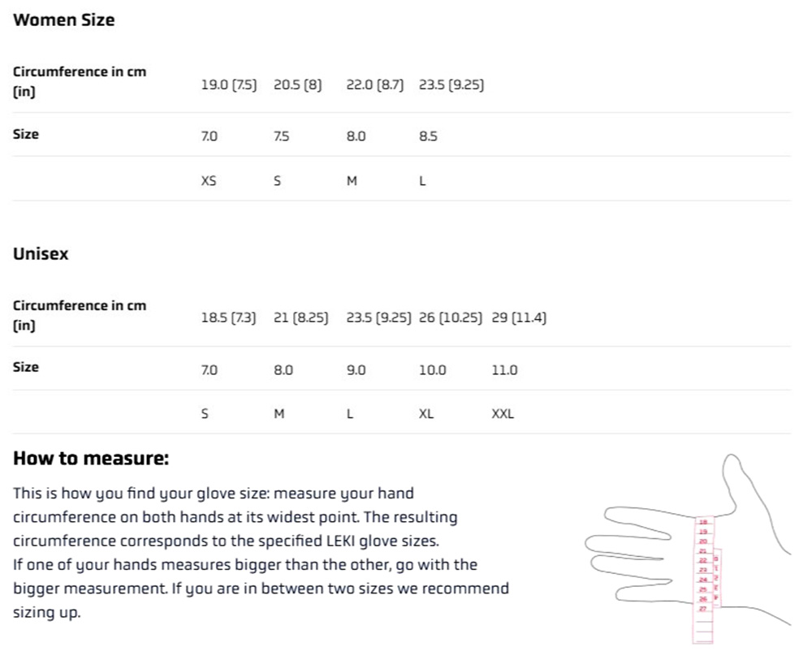Click the measuring instructions paragraph
The width and height of the screenshot is (812, 660).
260,552
